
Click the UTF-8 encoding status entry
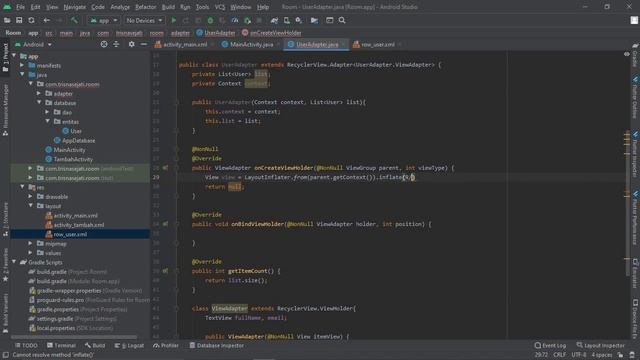[x=579, y=355]
